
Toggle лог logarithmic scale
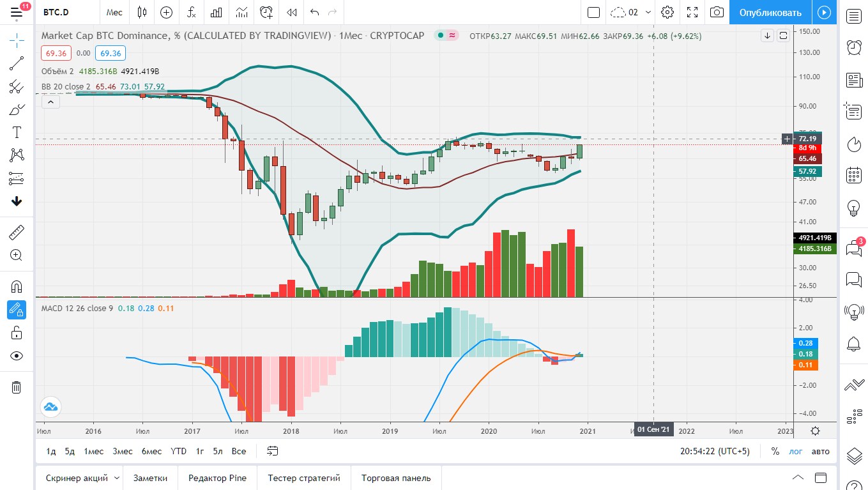coord(795,451)
